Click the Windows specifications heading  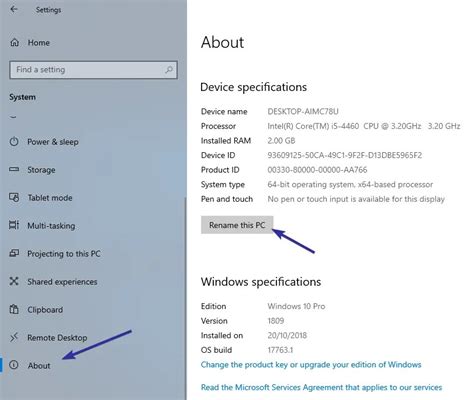point(261,282)
